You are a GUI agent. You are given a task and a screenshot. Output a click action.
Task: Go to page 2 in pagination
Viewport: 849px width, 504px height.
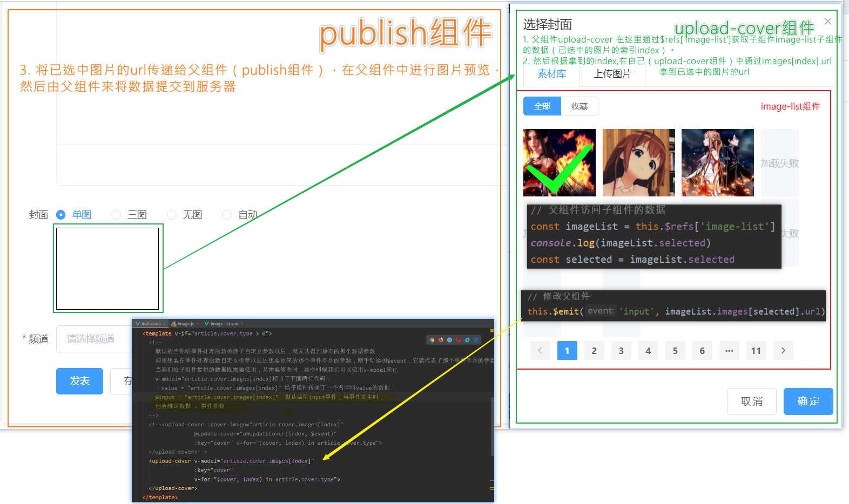pos(594,351)
